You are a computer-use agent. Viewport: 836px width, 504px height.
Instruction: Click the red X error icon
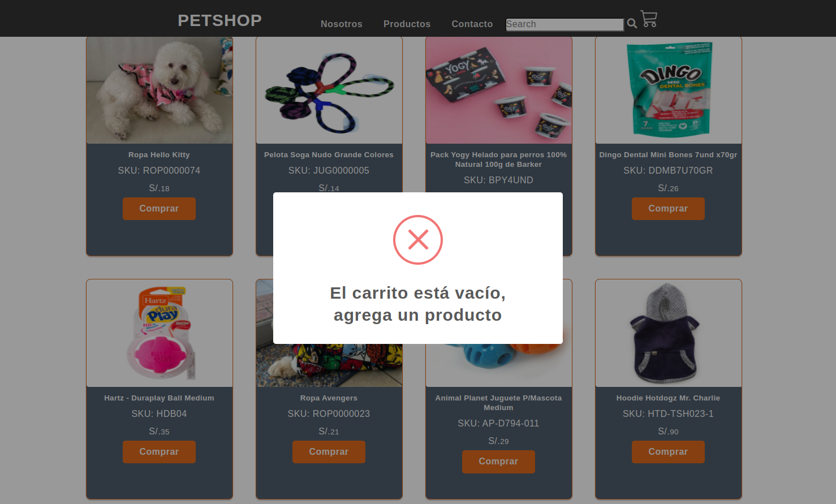[x=418, y=240]
